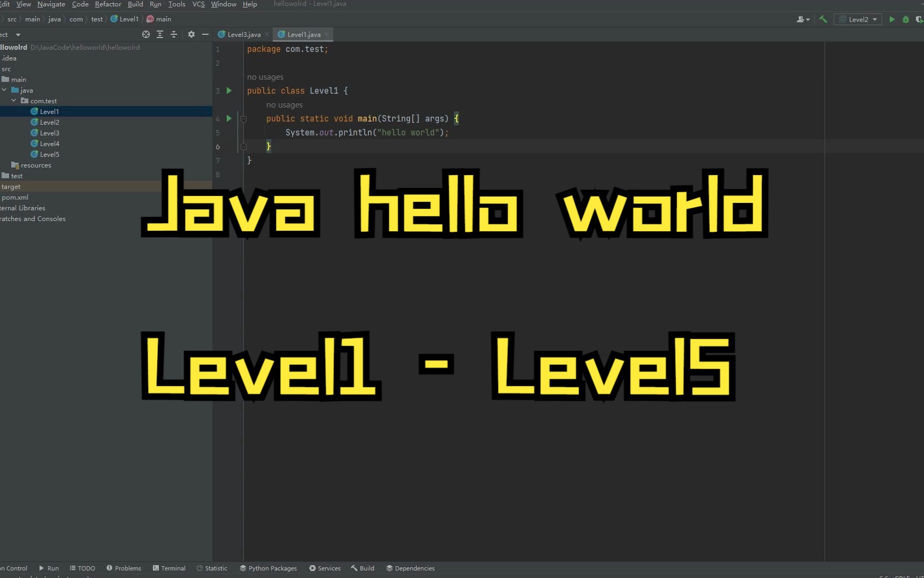Close the Level3.java tab
Image resolution: width=924 pixels, height=578 pixels.
267,34
